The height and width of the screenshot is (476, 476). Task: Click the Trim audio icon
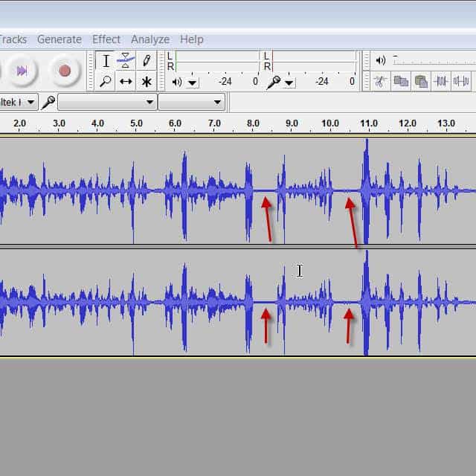(441, 81)
